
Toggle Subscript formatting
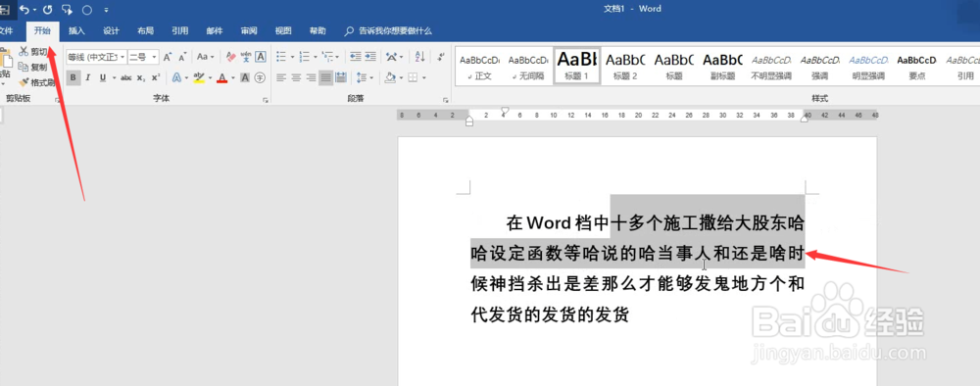[x=140, y=78]
